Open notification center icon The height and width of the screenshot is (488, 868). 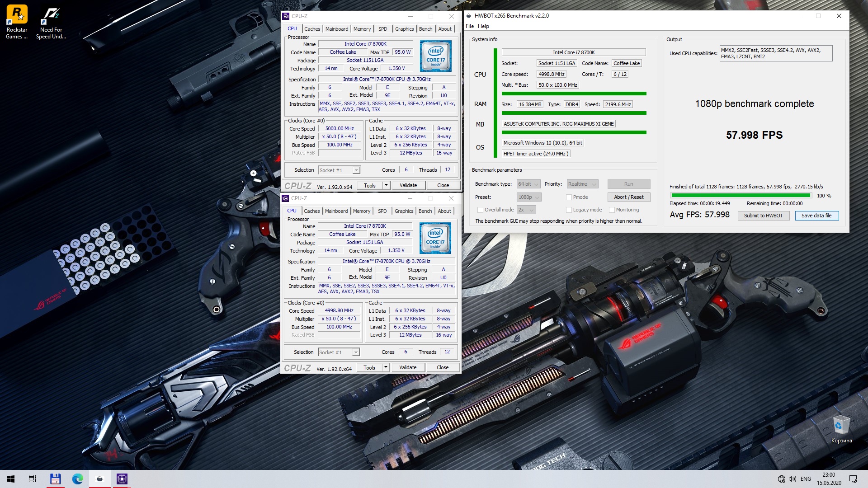click(x=853, y=479)
